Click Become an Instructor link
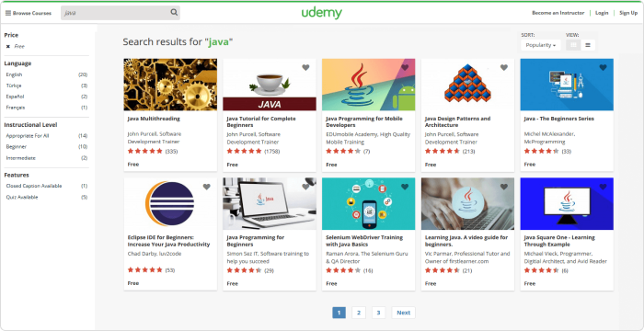Viewport: 644px width, 331px height. (558, 13)
